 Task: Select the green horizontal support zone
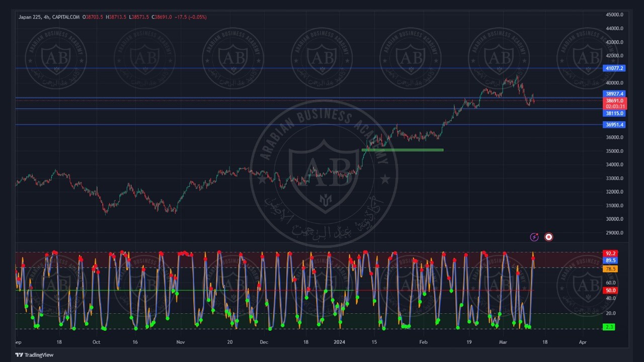point(403,150)
